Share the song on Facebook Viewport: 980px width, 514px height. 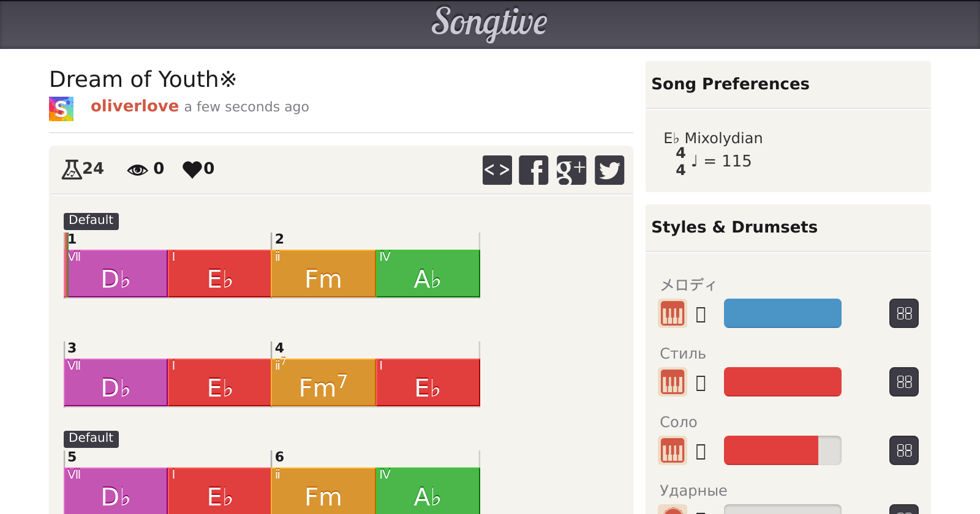(533, 170)
